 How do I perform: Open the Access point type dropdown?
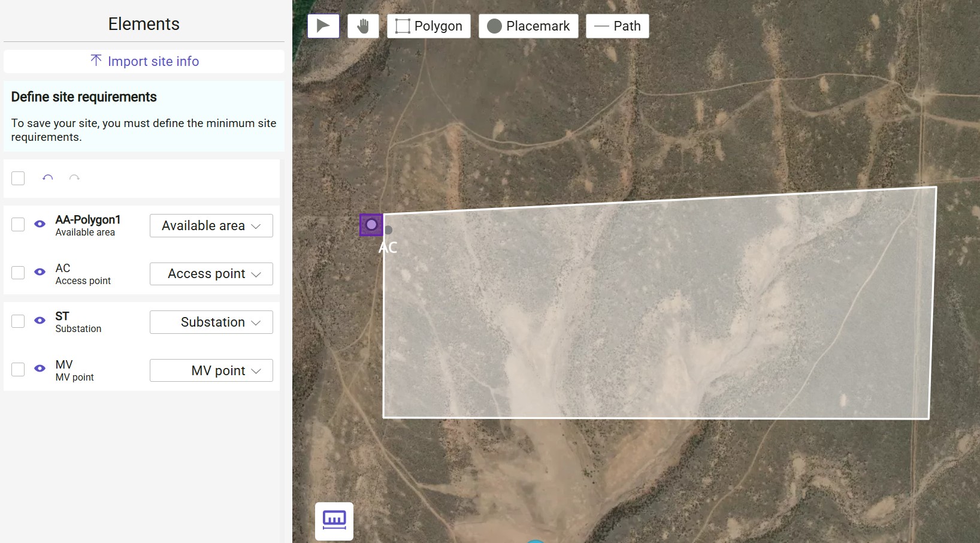pos(210,274)
